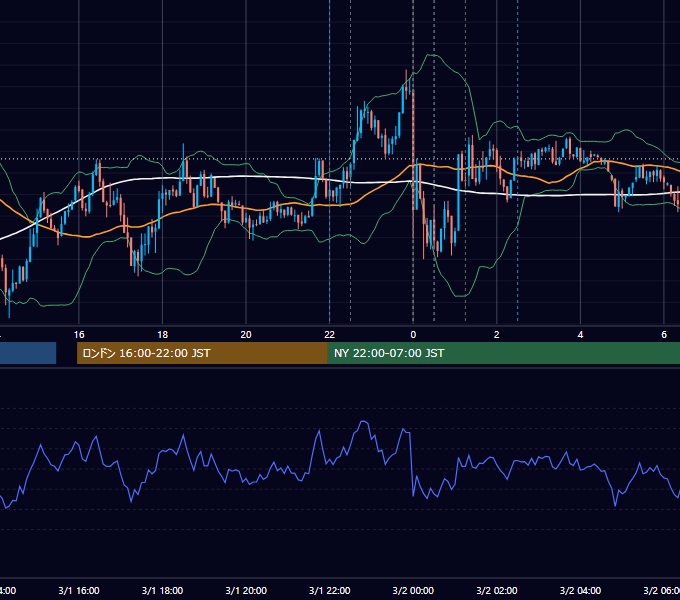Click hour label 20 on price chart axis
This screenshot has height=600, width=680.
[x=246, y=335]
